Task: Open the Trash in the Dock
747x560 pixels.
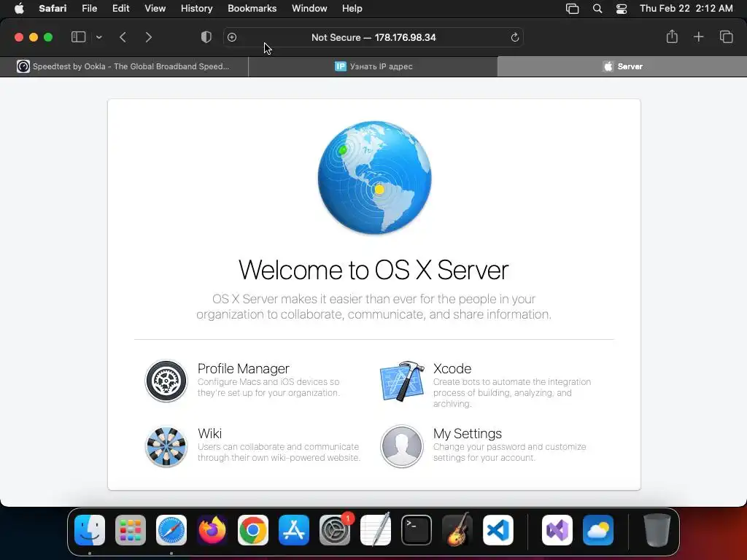Action: click(x=657, y=530)
